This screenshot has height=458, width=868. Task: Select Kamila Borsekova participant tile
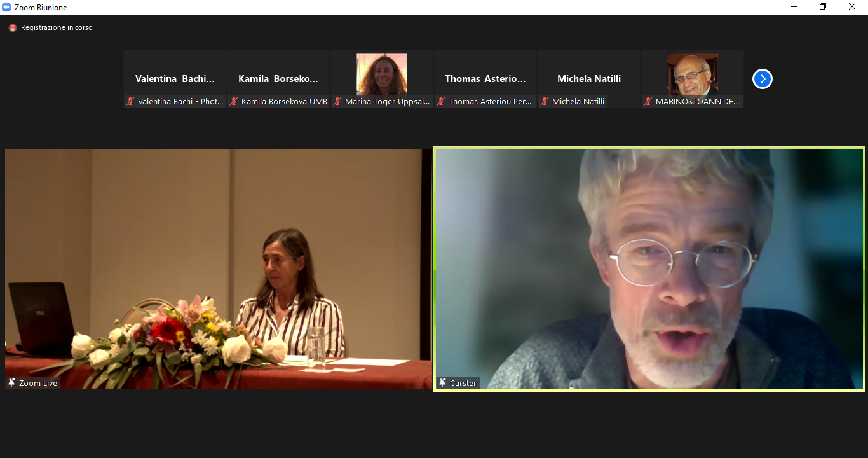278,79
